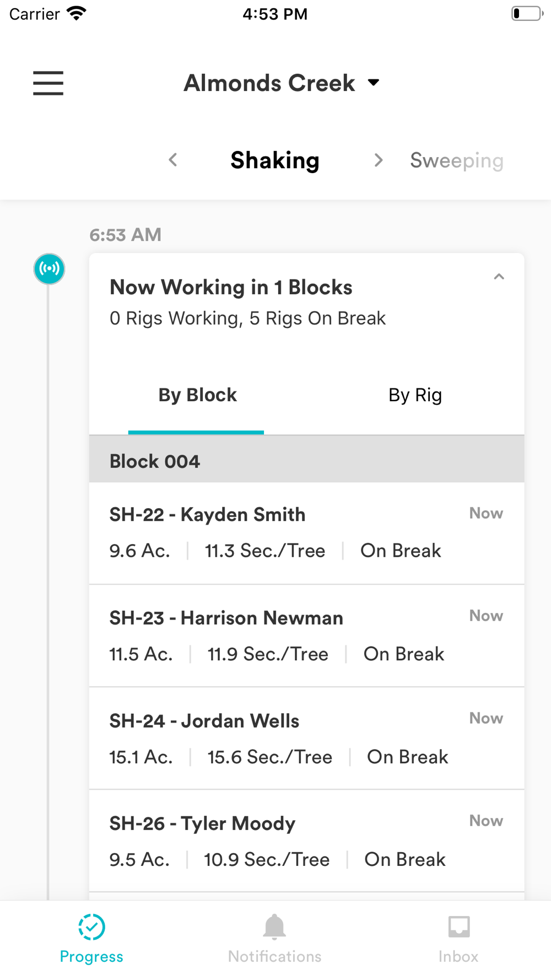Select the By Block tab

point(197,395)
